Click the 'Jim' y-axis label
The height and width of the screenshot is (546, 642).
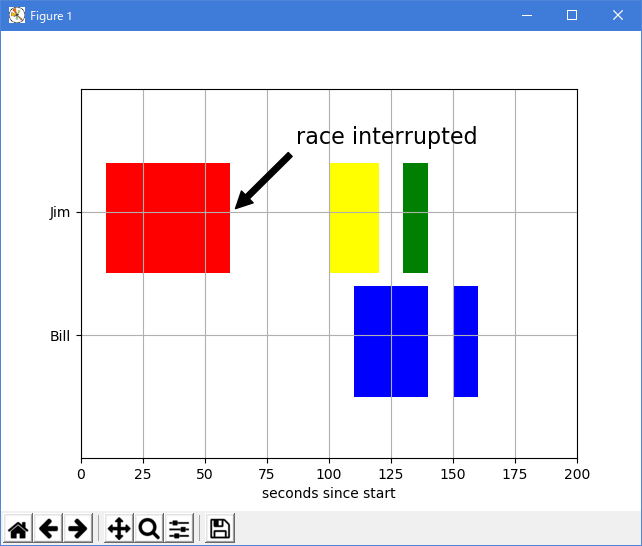[x=60, y=213]
